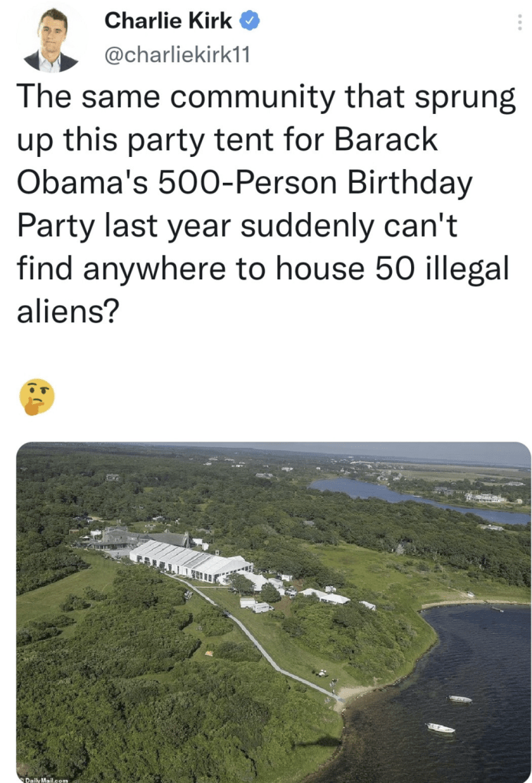Click the small white trailers beside the tent
This screenshot has height=783, width=532.
coord(256,605)
